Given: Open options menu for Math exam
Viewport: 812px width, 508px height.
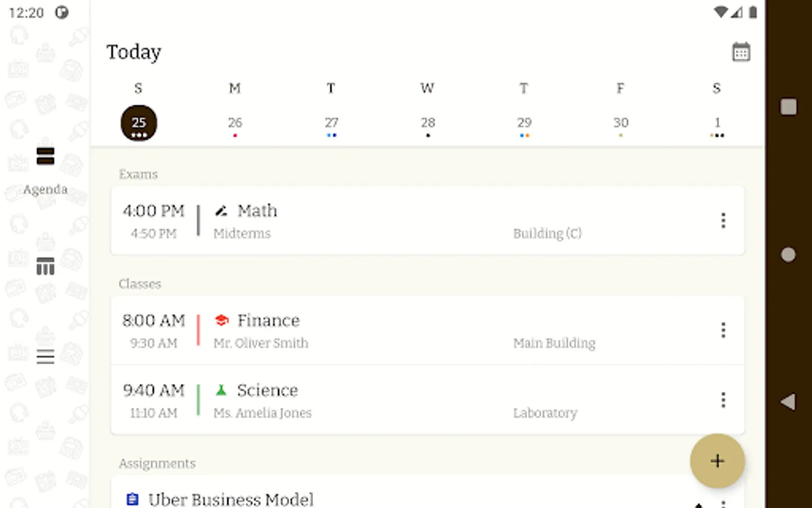Looking at the screenshot, I should (723, 221).
